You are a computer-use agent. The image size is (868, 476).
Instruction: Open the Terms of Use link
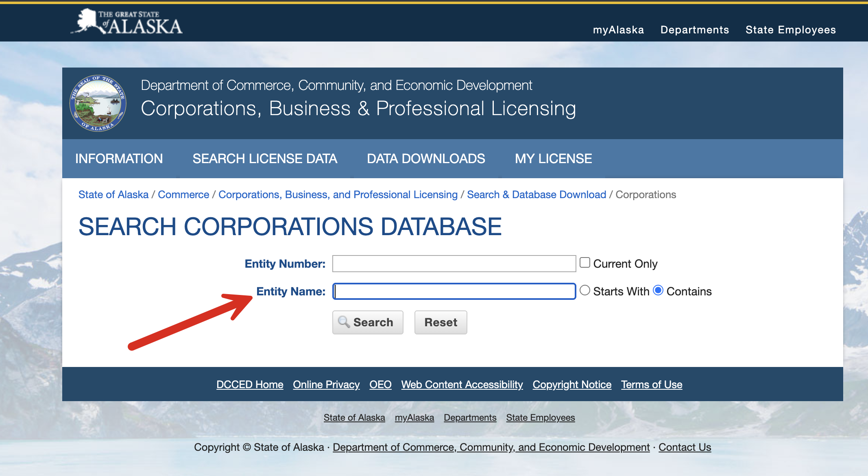[652, 384]
